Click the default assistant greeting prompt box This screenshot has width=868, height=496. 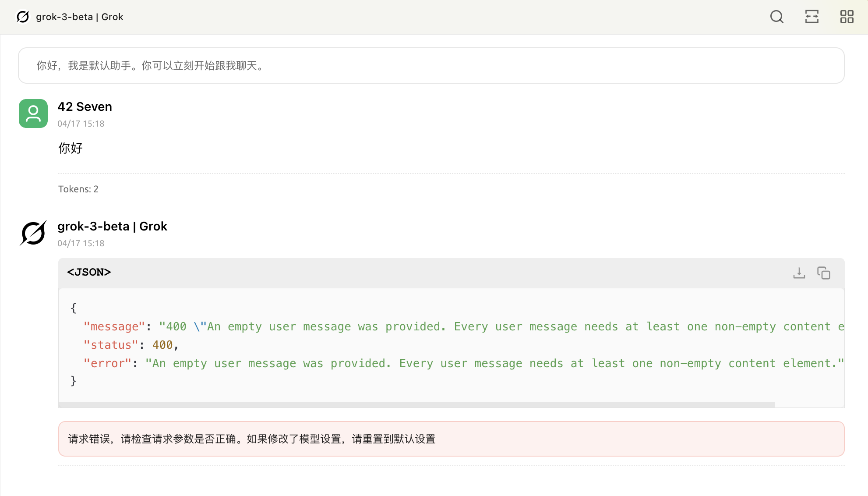coord(431,66)
